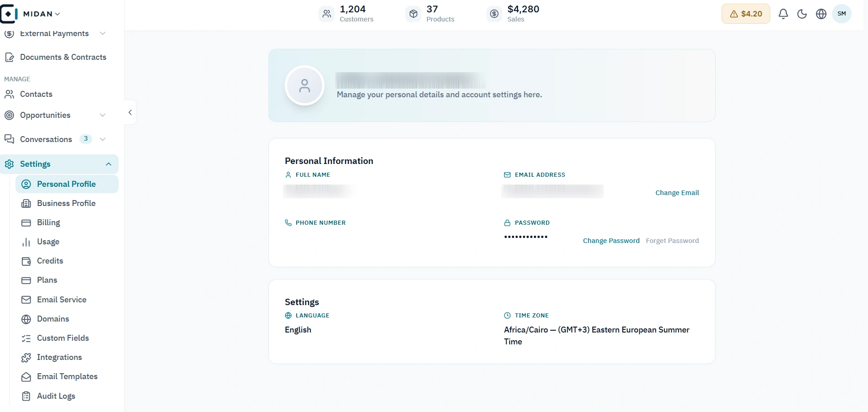Click the Custom Fields list icon

26,338
